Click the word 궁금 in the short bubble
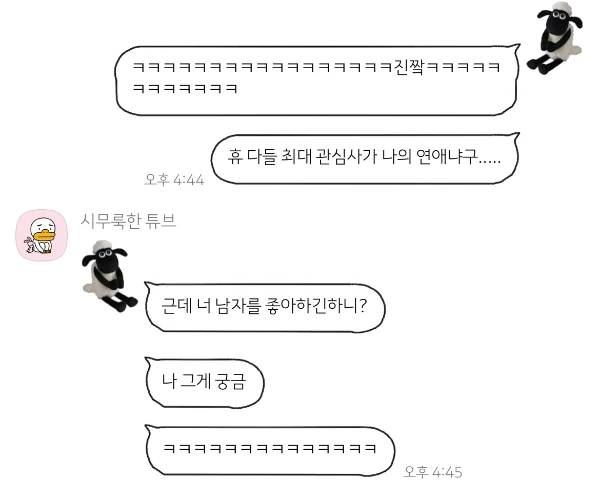600x501 pixels. click(230, 381)
